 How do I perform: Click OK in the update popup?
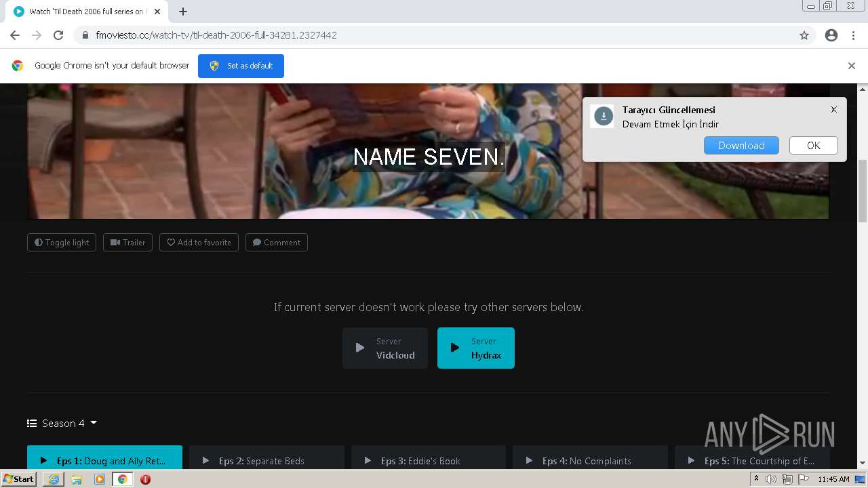tap(814, 146)
